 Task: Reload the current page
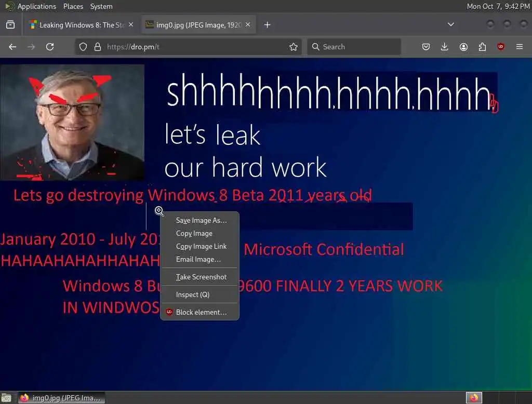50,47
